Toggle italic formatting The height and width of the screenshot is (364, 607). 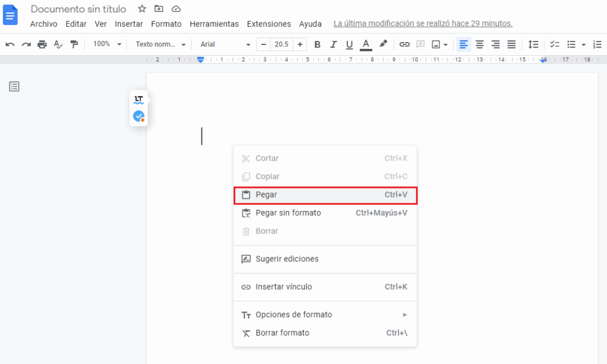click(x=333, y=44)
